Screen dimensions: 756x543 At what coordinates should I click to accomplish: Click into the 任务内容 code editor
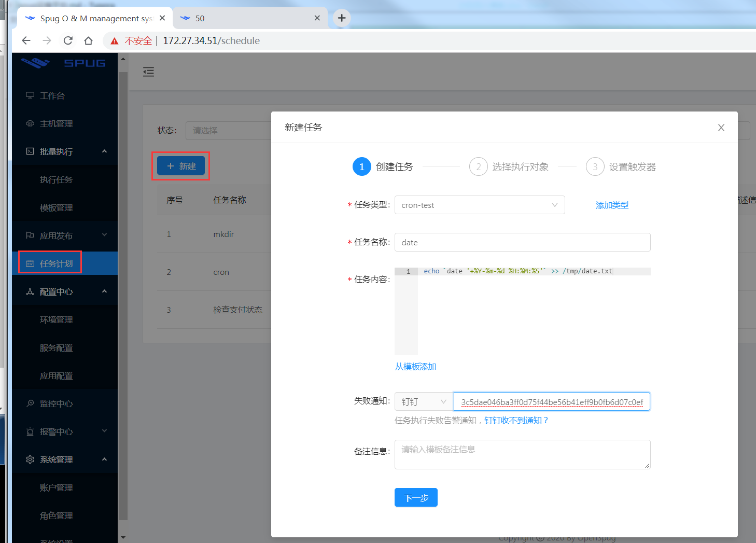click(522, 311)
